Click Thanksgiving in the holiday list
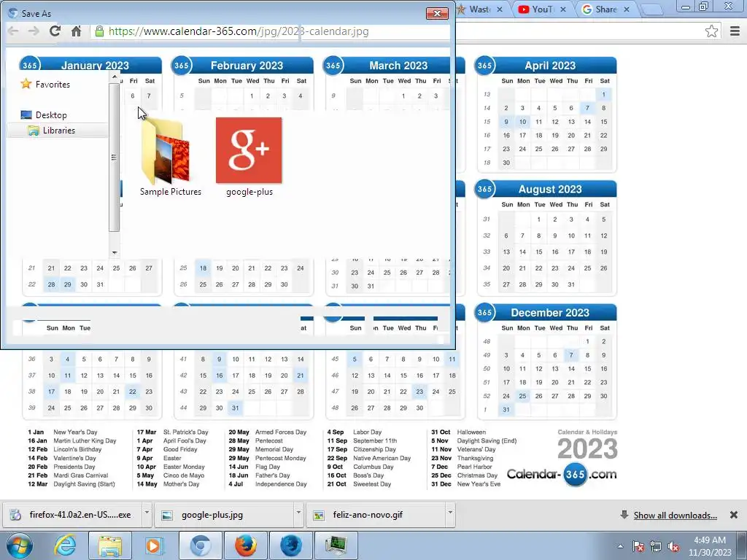 (475, 458)
